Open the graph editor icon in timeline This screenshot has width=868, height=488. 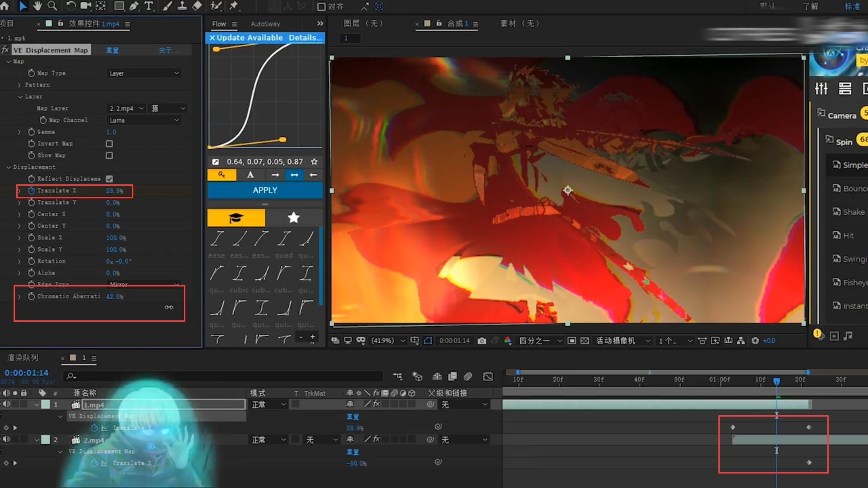(x=488, y=376)
